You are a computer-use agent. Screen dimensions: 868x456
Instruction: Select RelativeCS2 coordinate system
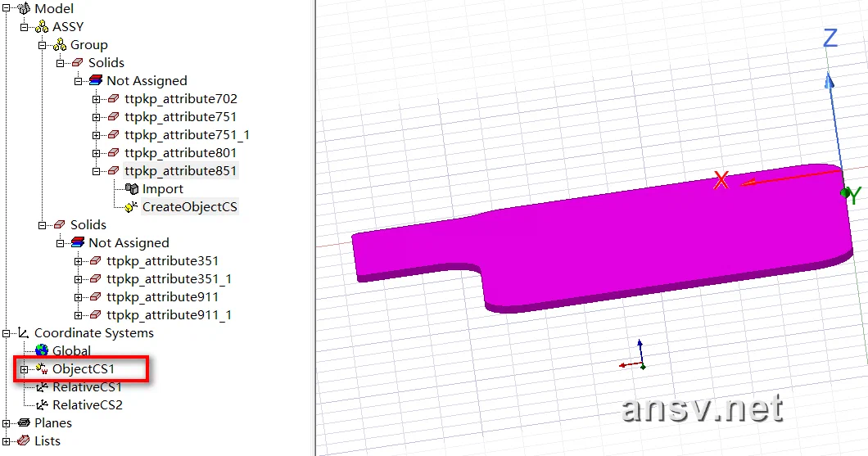pos(88,405)
